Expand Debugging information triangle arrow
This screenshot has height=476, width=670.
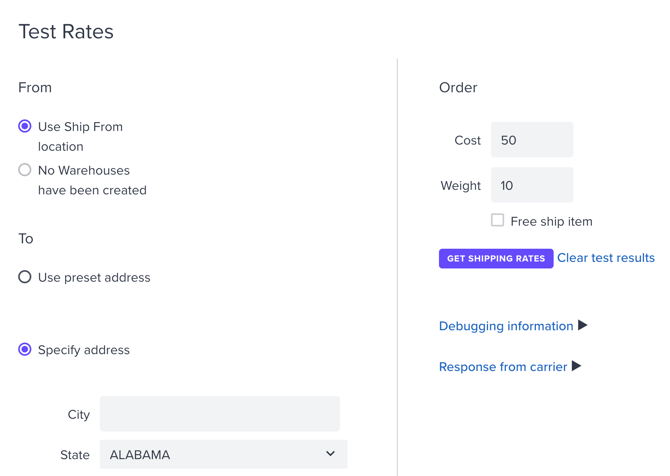(582, 325)
